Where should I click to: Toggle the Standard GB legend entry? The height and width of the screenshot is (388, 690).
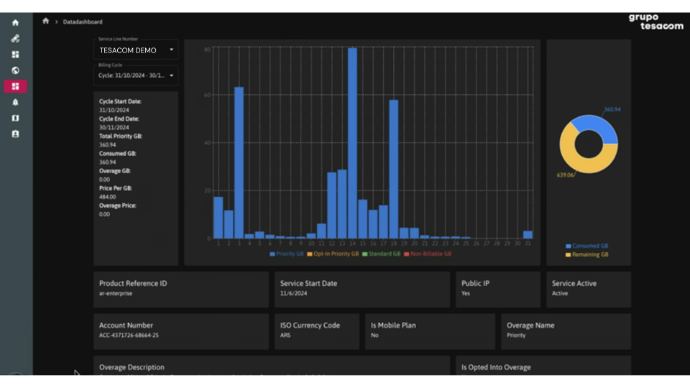[381, 254]
